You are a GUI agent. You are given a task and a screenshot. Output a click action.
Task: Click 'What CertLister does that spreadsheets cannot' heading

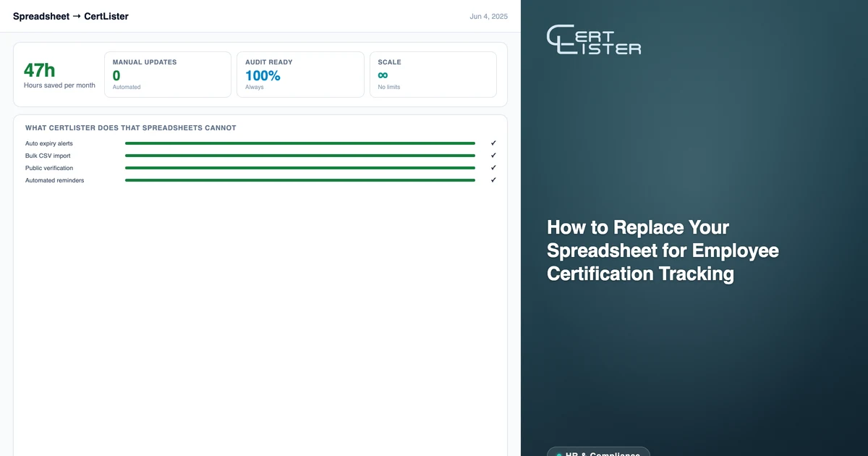[x=131, y=128]
